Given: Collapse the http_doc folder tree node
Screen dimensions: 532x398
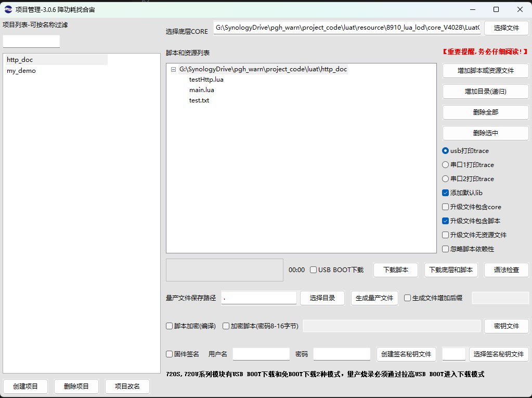Looking at the screenshot, I should pyautogui.click(x=173, y=69).
